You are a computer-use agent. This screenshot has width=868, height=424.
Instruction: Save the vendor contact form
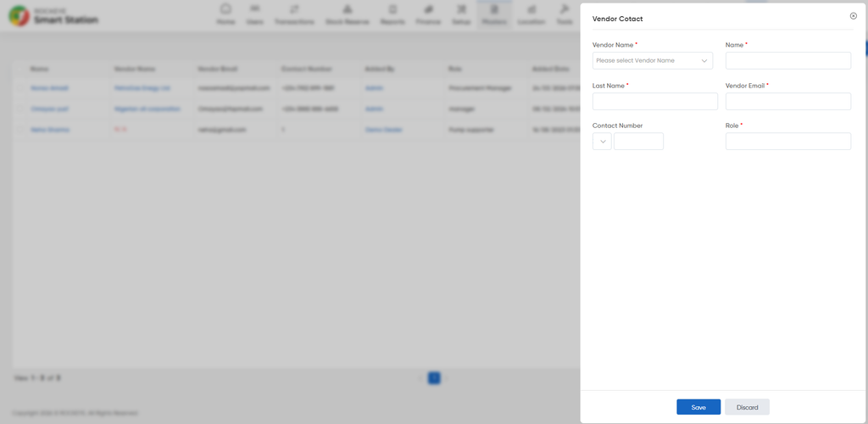[x=698, y=407]
